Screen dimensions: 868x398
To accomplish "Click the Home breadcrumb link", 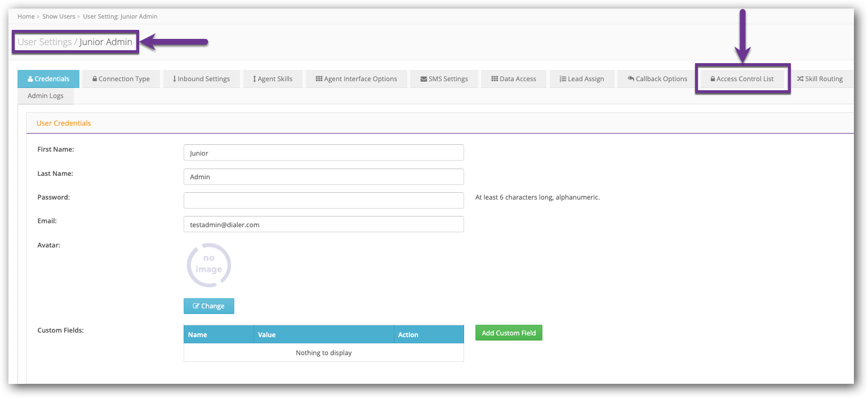I will coord(26,16).
